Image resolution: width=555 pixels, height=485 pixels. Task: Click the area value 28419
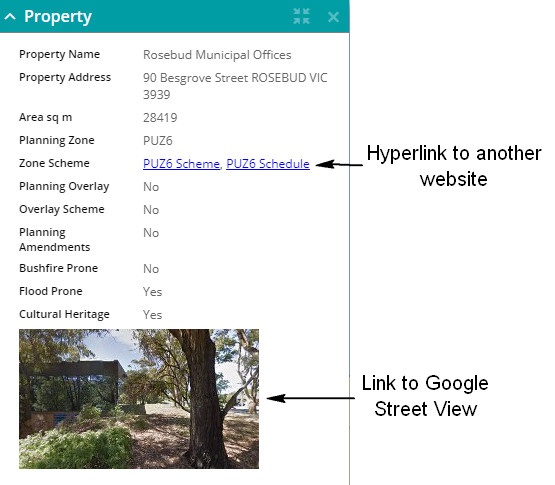click(160, 118)
